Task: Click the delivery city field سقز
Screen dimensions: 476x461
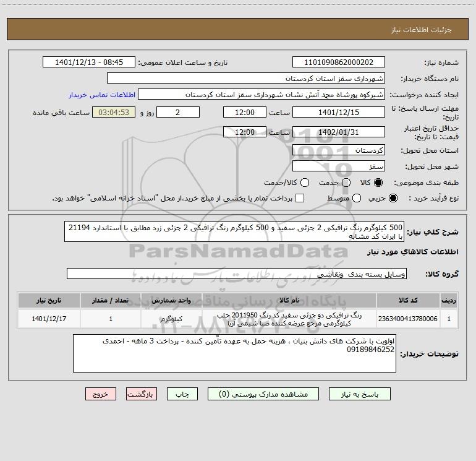Action: [x=339, y=166]
